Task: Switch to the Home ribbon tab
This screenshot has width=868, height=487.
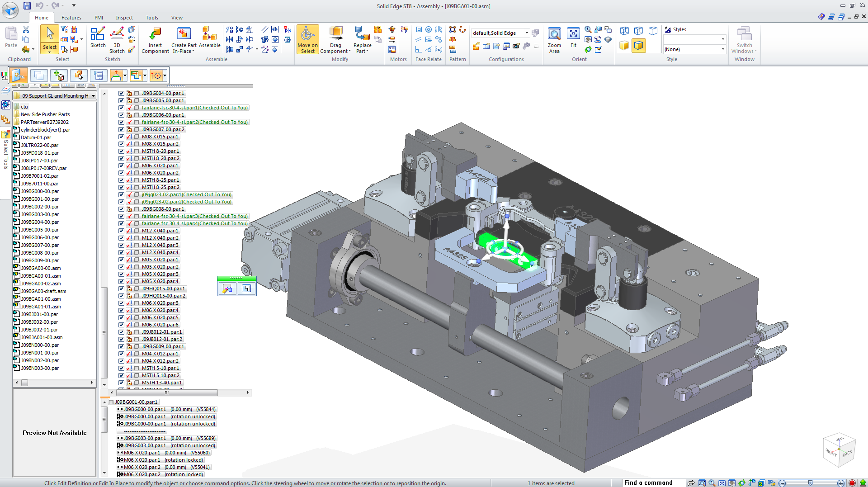Action: pos(42,18)
